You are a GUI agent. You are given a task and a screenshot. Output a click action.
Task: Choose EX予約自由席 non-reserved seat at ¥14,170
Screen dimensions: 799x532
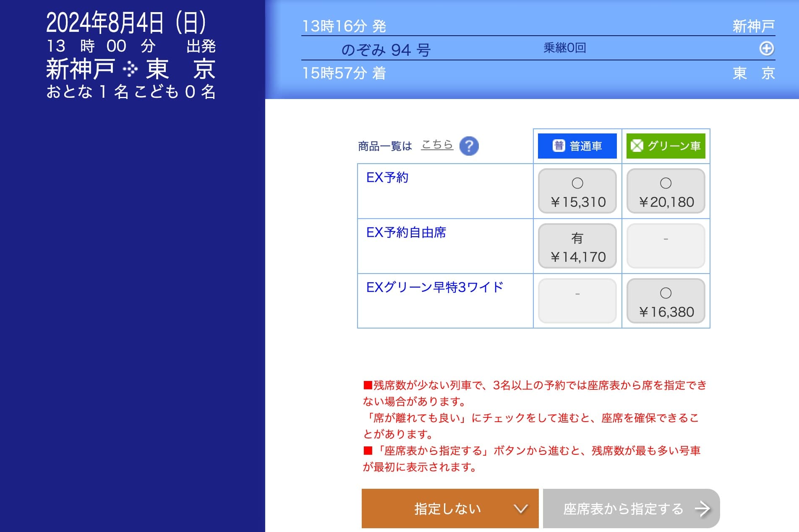click(x=577, y=246)
